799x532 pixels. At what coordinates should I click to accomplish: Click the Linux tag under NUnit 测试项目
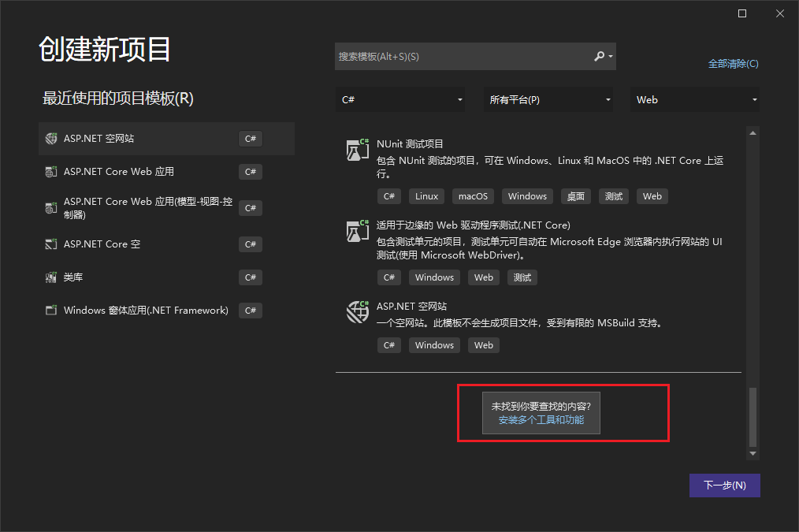click(x=426, y=196)
